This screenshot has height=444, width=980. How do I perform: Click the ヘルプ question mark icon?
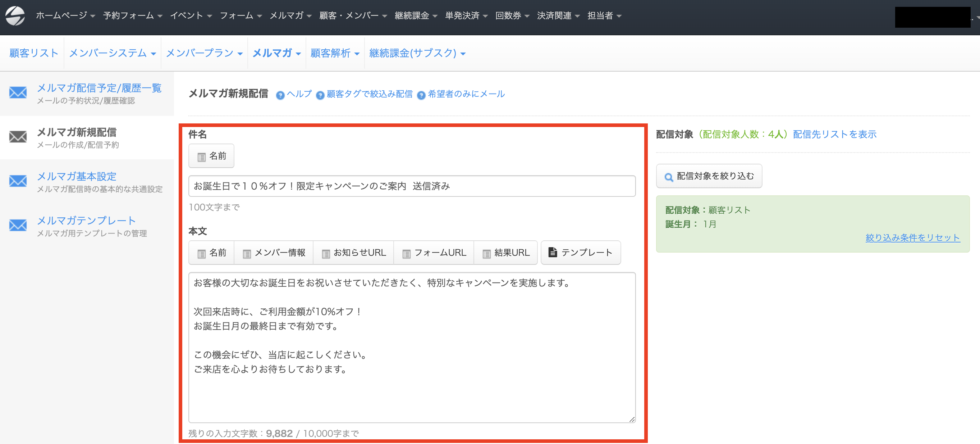point(280,95)
